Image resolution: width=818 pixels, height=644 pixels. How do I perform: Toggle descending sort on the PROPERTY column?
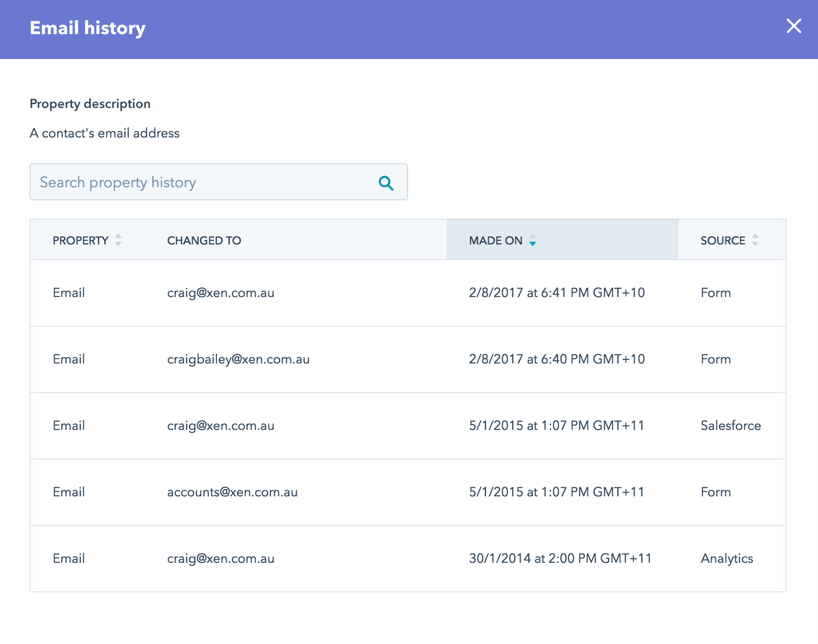119,244
